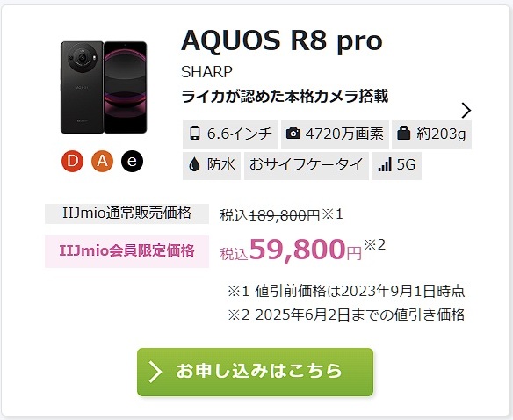This screenshot has height=420, width=513.
Task: Click the red D carrier badge
Action: coord(72,161)
